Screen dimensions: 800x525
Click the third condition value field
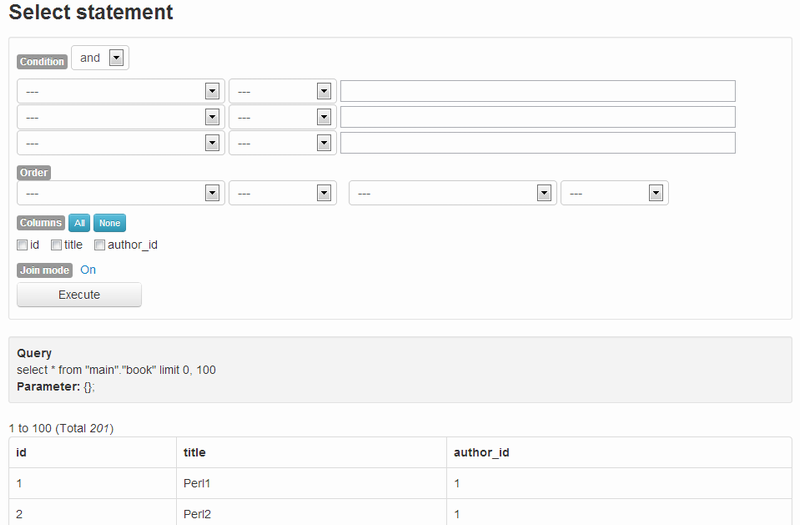click(x=537, y=143)
